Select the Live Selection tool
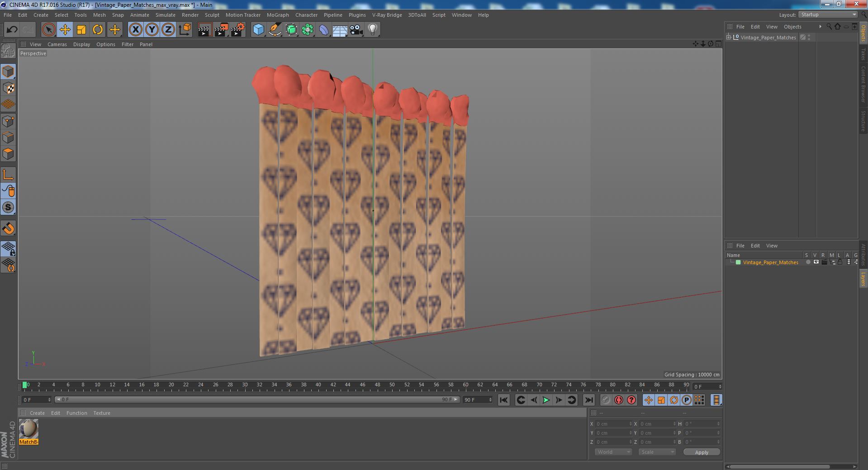 (x=48, y=30)
